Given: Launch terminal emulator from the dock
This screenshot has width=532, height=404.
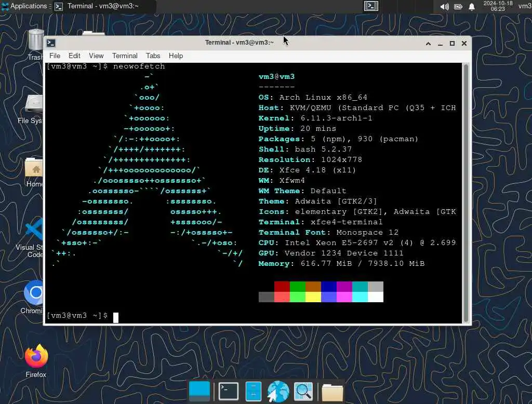Looking at the screenshot, I should pos(229,392).
